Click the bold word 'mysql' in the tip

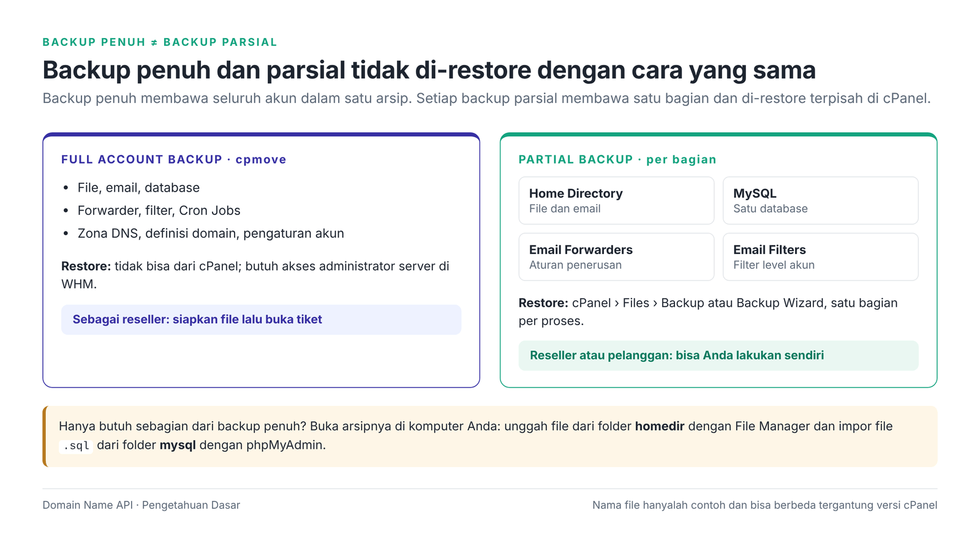(x=178, y=445)
